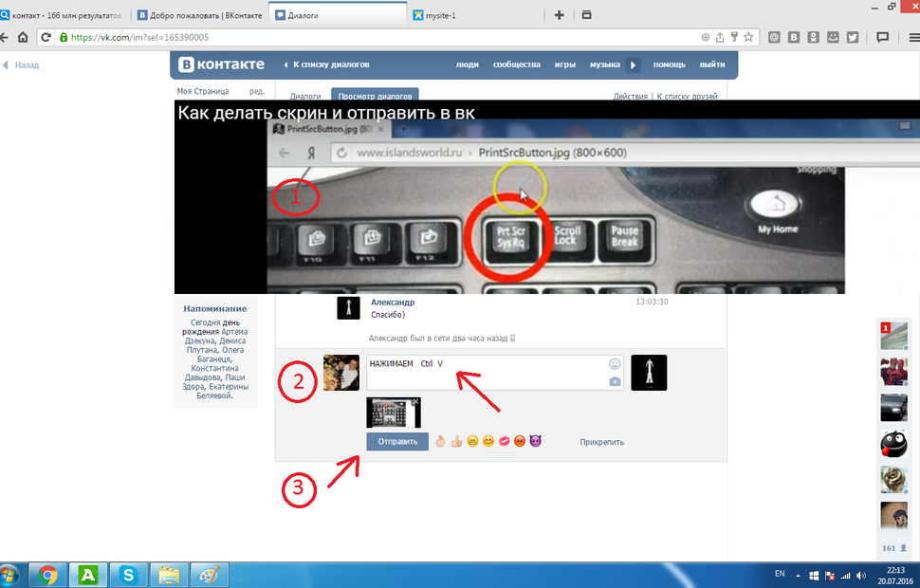Open a new browser tab with plus
Viewport: 920px width, 588px height.
coord(560,15)
